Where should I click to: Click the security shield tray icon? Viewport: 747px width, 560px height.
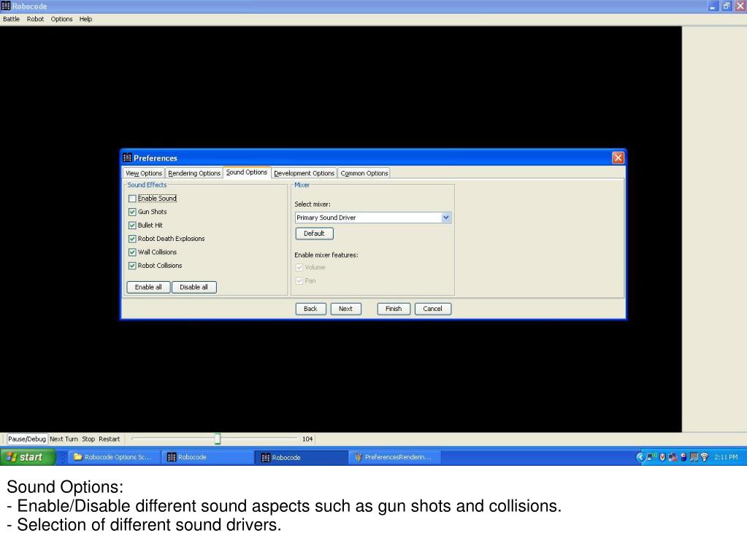(x=662, y=457)
